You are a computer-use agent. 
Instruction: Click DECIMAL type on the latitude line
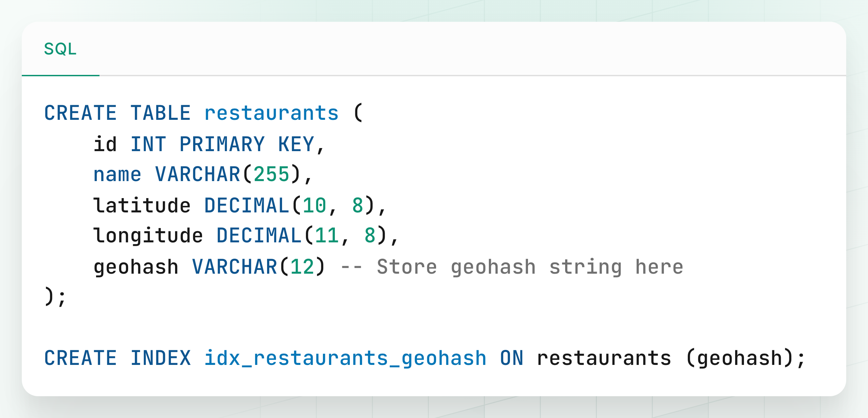(x=246, y=205)
